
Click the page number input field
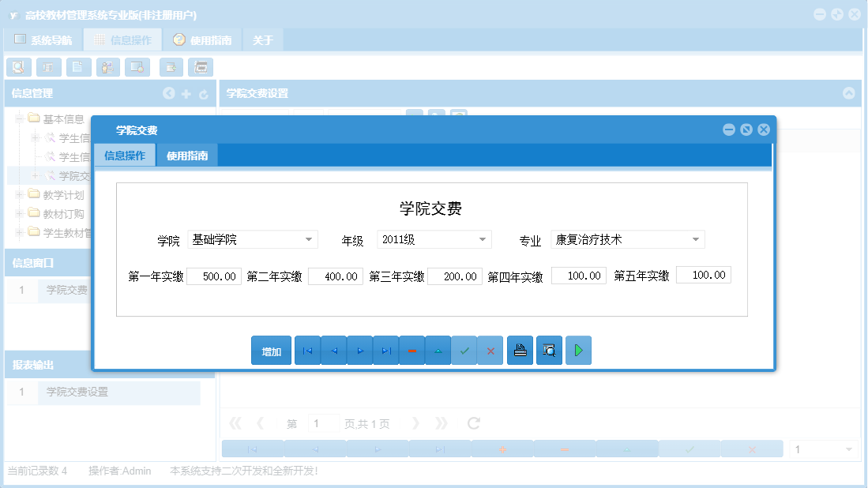[x=323, y=422]
